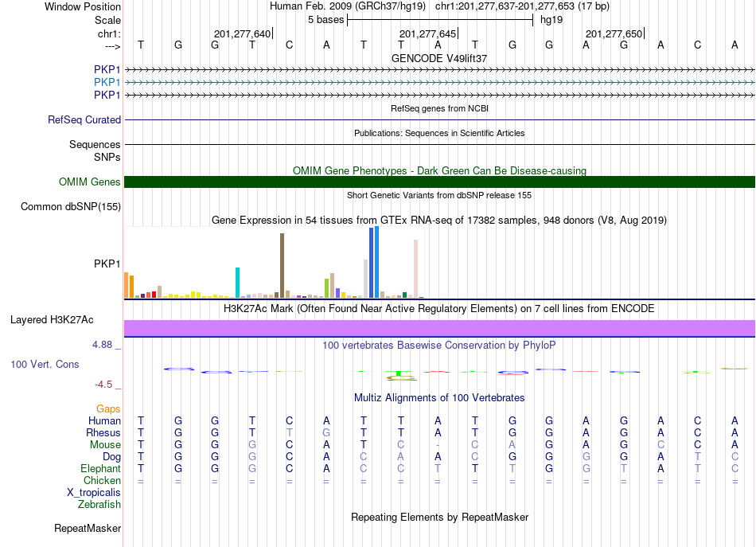This screenshot has width=756, height=547.
Task: Click the RepeatMasker track label
Action: pyautogui.click(x=88, y=528)
